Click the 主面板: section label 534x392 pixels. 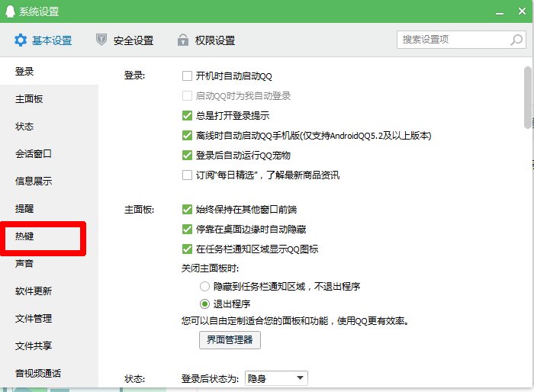[x=139, y=210]
